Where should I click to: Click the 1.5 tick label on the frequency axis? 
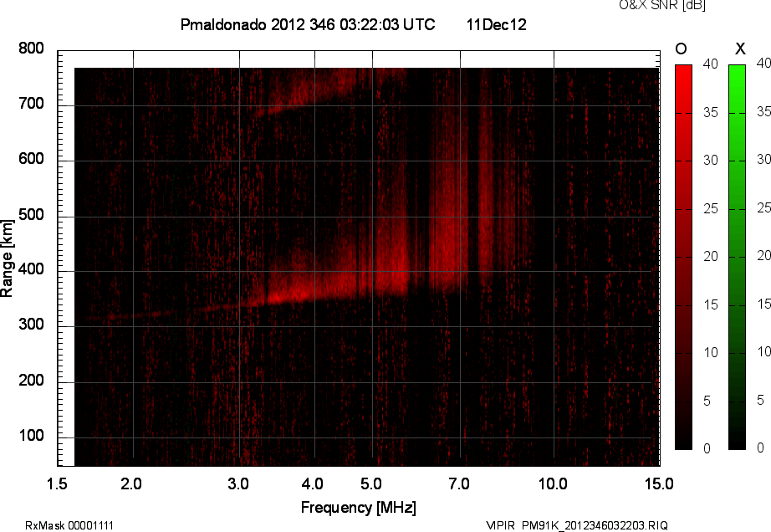pyautogui.click(x=57, y=483)
